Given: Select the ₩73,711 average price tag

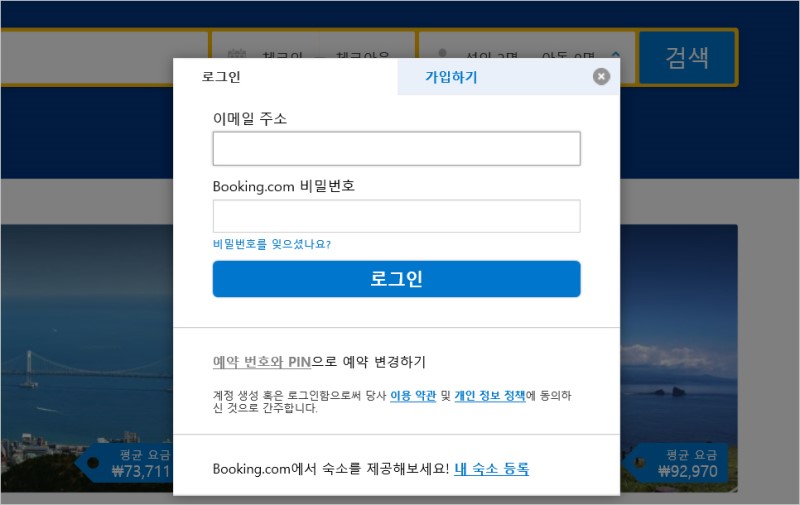Looking at the screenshot, I should click(x=124, y=463).
